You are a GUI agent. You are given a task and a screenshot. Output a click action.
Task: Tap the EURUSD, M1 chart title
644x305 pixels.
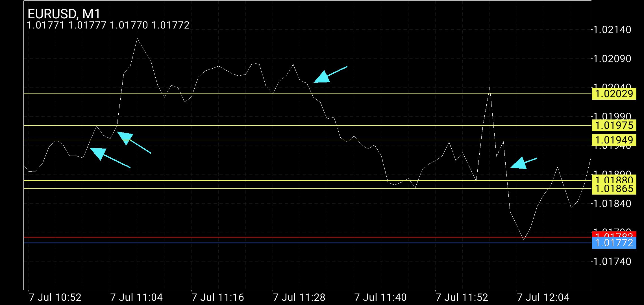64,14
